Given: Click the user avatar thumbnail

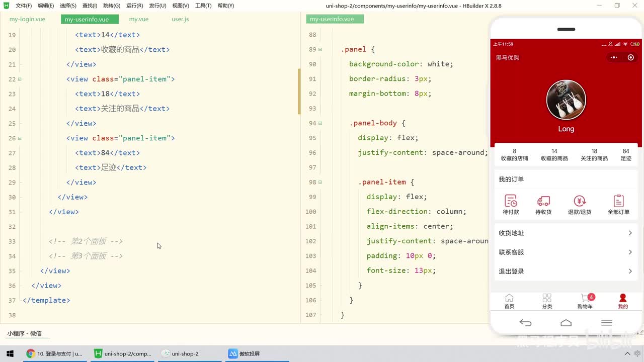Looking at the screenshot, I should click(x=566, y=100).
